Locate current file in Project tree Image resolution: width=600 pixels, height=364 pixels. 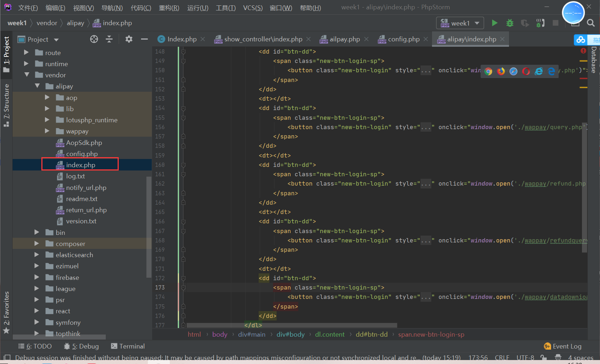pos(94,39)
